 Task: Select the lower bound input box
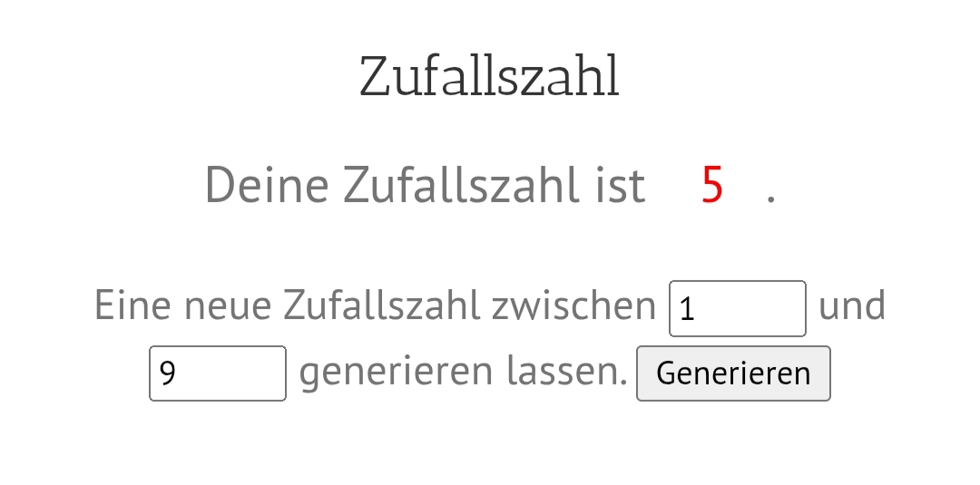(x=737, y=308)
